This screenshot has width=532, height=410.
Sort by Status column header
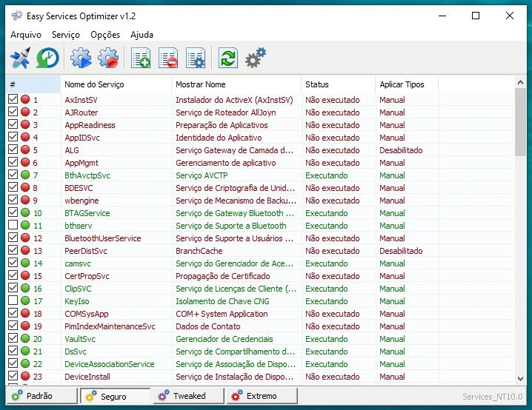339,84
